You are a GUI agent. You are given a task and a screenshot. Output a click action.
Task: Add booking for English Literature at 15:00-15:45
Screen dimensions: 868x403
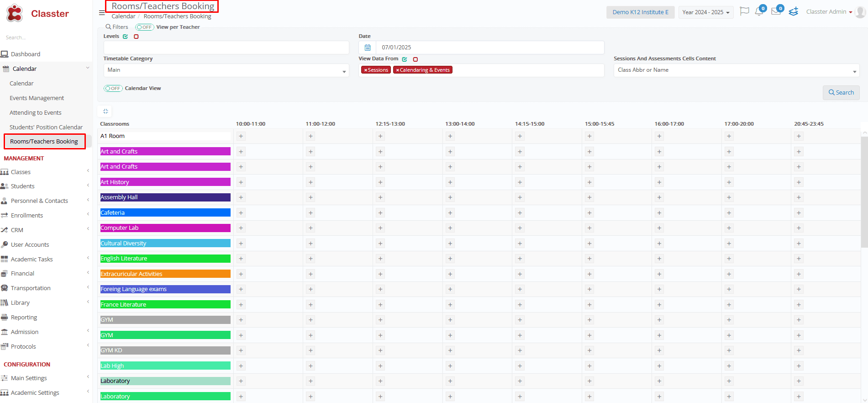(x=589, y=259)
